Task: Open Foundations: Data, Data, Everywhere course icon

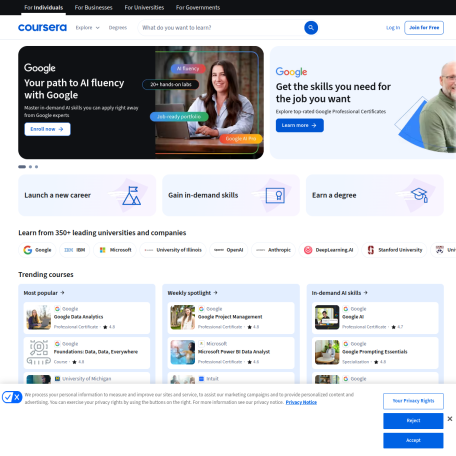Action: click(39, 352)
